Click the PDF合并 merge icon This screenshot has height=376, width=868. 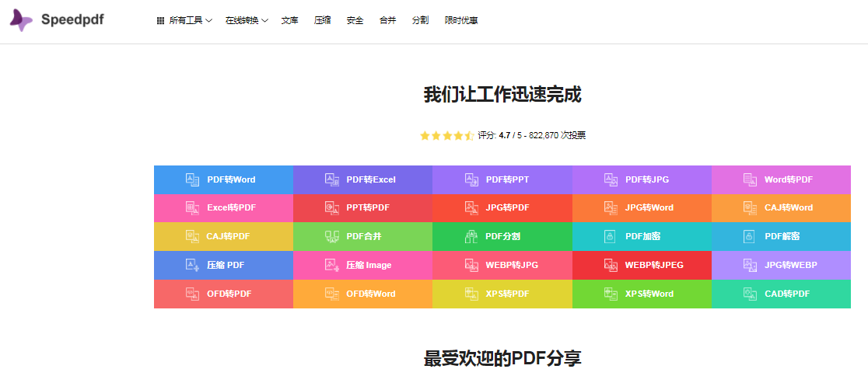click(x=331, y=236)
